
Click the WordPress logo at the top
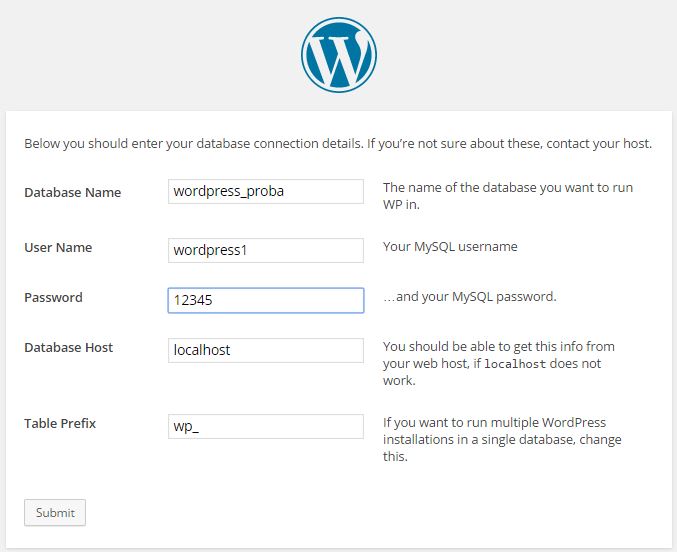pos(338,54)
